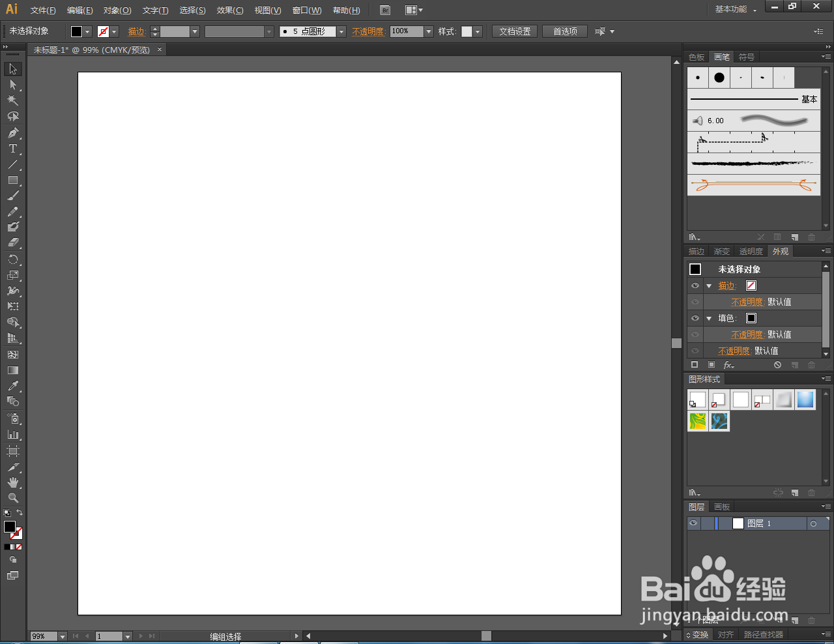Collapse the 填色 disclosure triangle
Image resolution: width=834 pixels, height=644 pixels.
709,318
